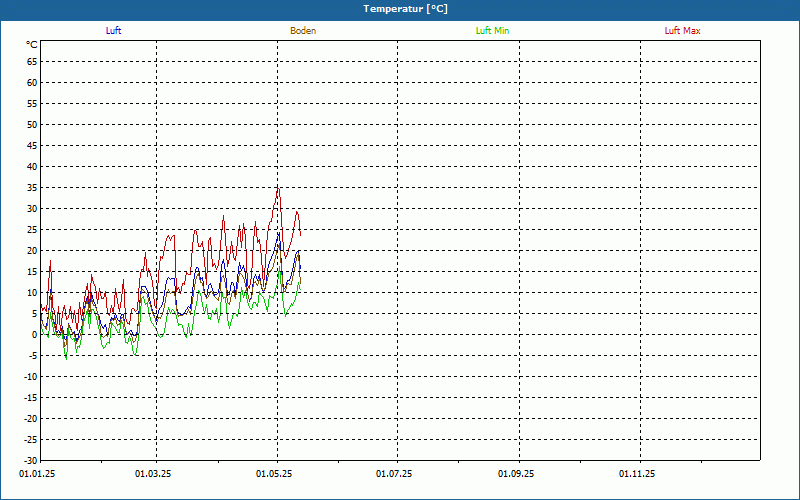
Task: Click the 01.07.25 date axis label
Action: click(394, 474)
